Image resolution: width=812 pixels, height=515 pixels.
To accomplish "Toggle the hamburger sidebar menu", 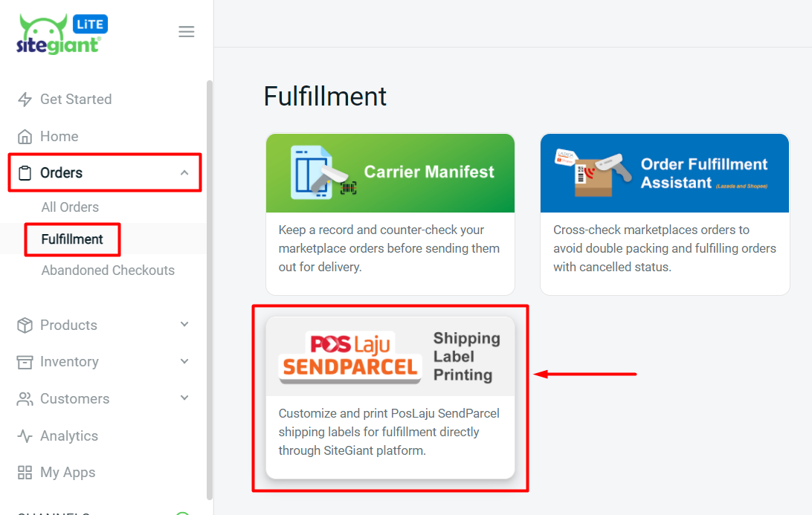I will click(187, 32).
